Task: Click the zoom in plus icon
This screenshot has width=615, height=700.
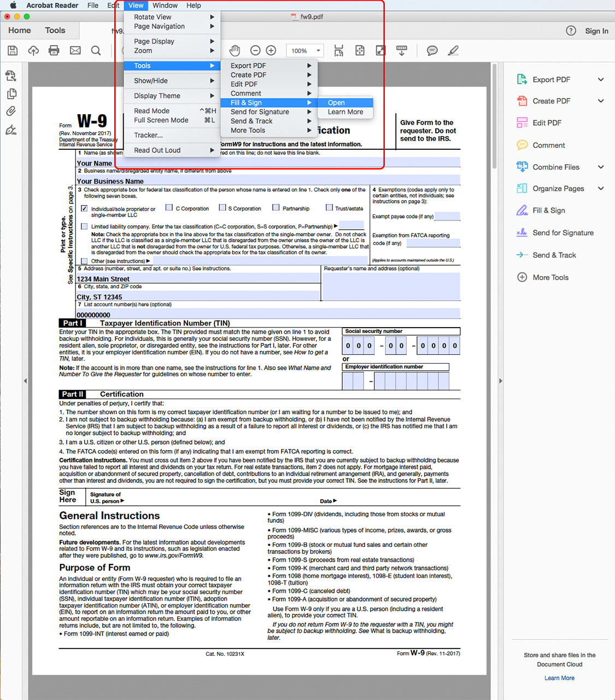Action: click(x=271, y=51)
